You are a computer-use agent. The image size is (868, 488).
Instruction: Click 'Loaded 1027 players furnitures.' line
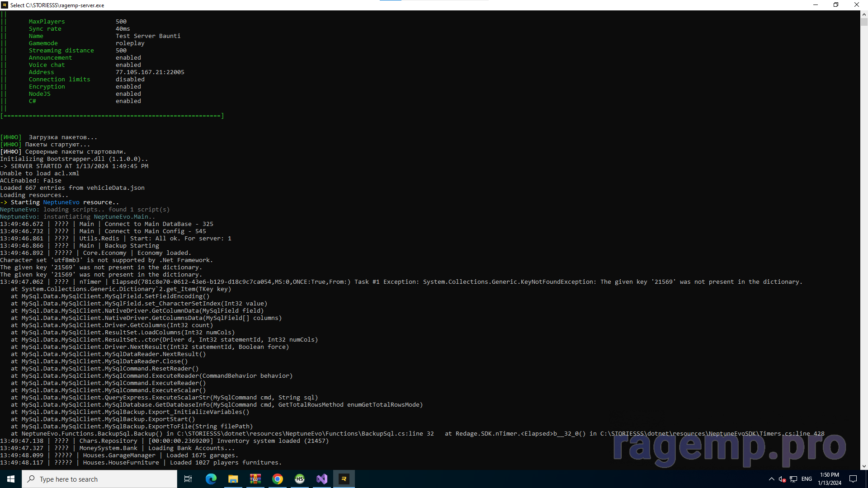tap(141, 462)
